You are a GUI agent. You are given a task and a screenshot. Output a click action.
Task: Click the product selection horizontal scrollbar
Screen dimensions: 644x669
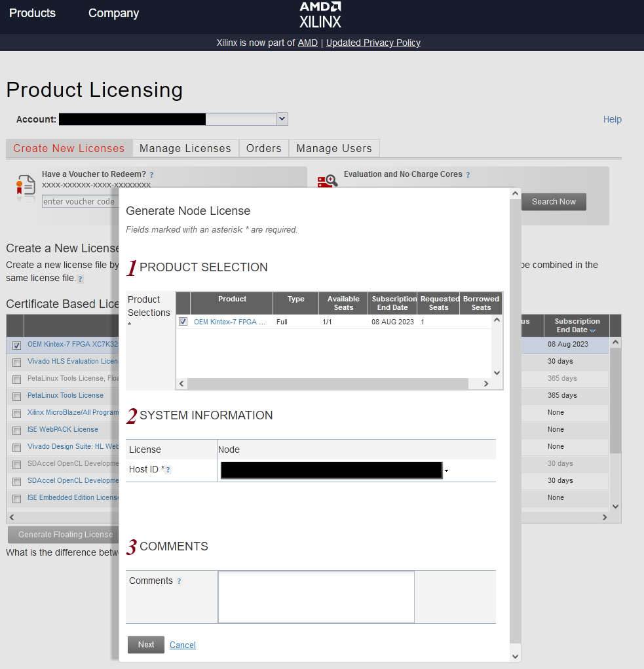pos(328,383)
